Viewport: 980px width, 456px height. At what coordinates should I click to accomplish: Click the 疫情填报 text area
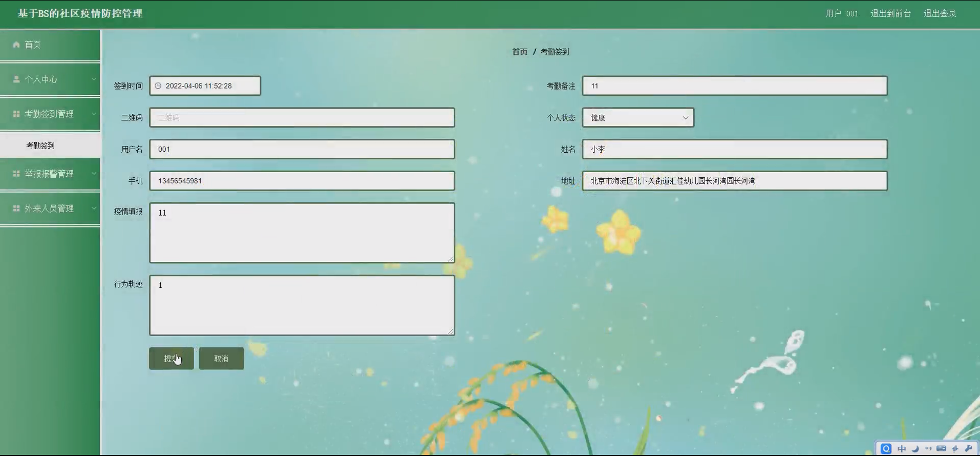click(x=302, y=233)
